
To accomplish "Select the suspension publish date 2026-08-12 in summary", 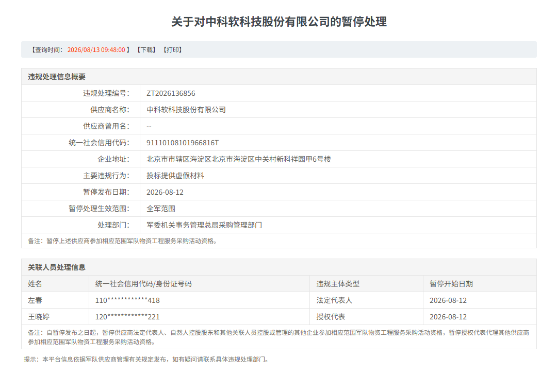I will pyautogui.click(x=165, y=192).
